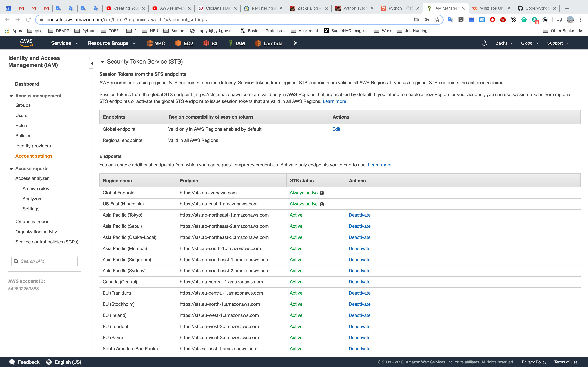Bookmark page with the star icon
The image size is (588, 367).
pyautogui.click(x=437, y=20)
